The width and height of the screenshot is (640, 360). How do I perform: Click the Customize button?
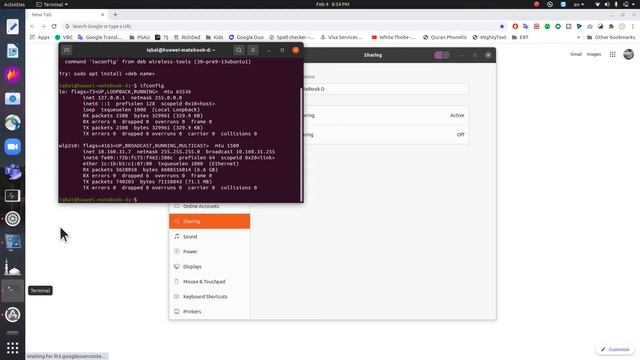click(x=615, y=349)
